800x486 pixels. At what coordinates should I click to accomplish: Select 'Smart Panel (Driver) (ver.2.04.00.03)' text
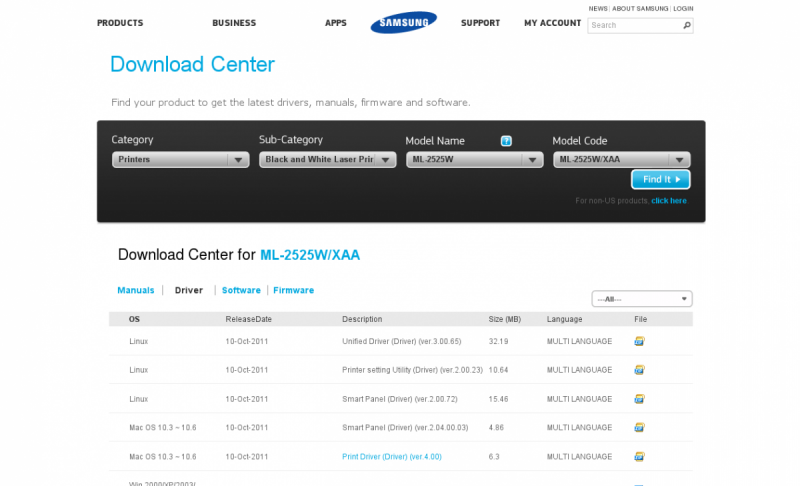point(405,427)
